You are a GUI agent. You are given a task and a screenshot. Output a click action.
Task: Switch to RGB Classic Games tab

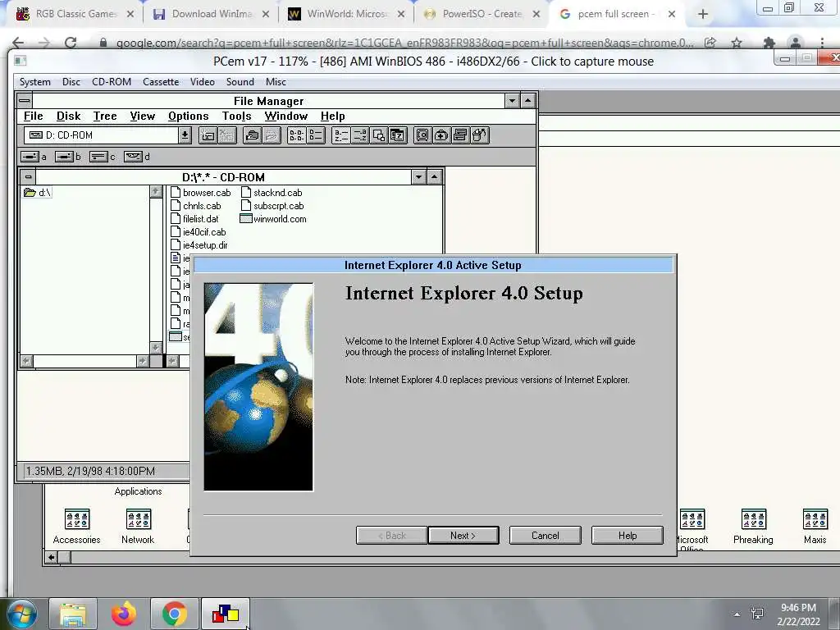(x=75, y=14)
